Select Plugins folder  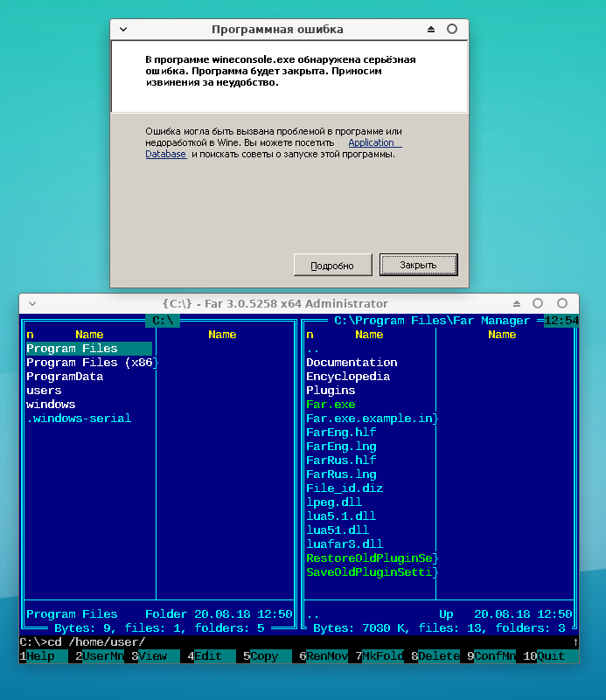[x=331, y=391]
